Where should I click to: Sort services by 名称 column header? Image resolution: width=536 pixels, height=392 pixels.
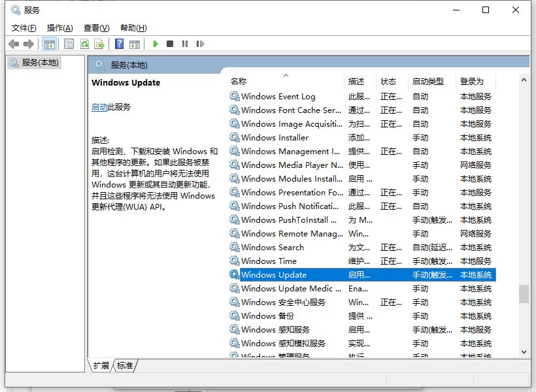(239, 82)
